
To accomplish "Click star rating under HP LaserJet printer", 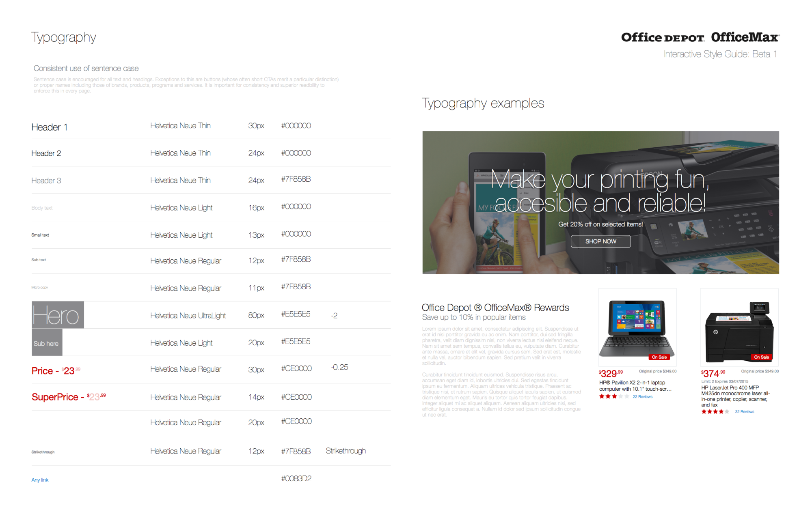I will pyautogui.click(x=715, y=411).
